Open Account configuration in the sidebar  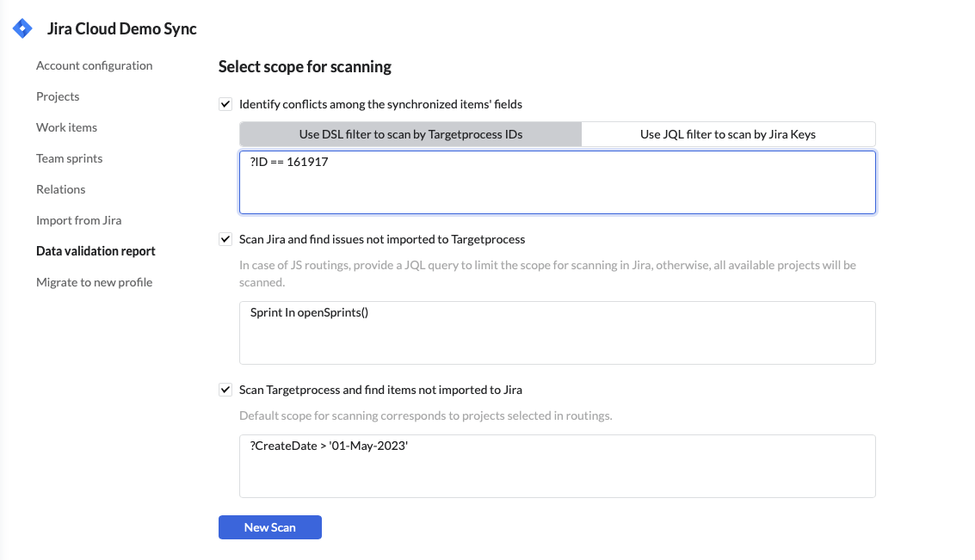[94, 65]
